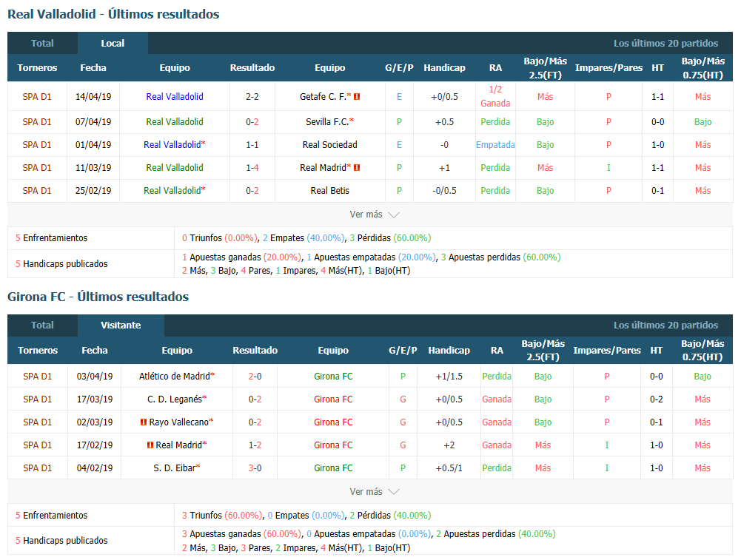Click handicap +0.5/1 in Eibar row

(449, 468)
